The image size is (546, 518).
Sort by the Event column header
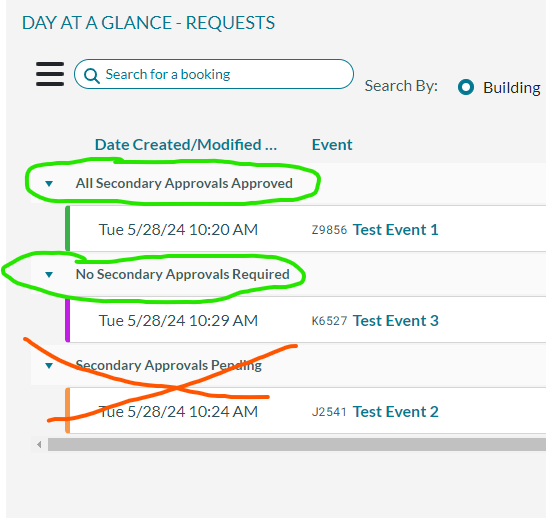pos(332,144)
